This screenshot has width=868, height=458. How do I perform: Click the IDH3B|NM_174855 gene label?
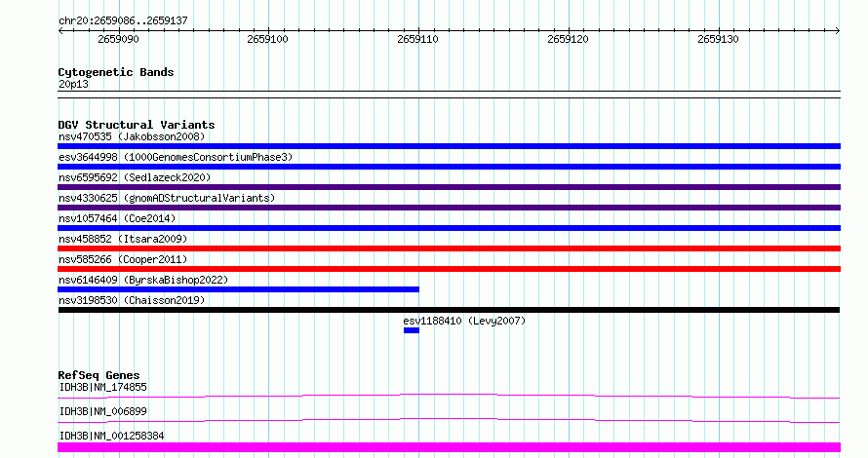click(x=103, y=387)
